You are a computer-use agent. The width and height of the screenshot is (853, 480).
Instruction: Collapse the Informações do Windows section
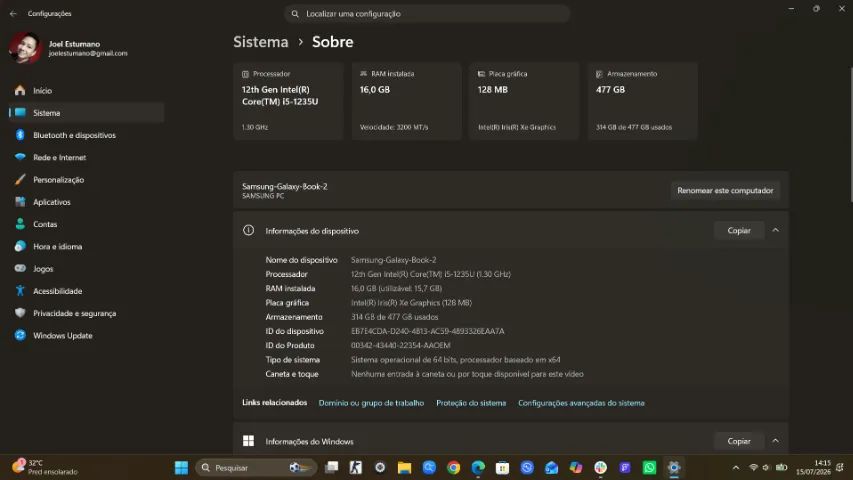(776, 441)
